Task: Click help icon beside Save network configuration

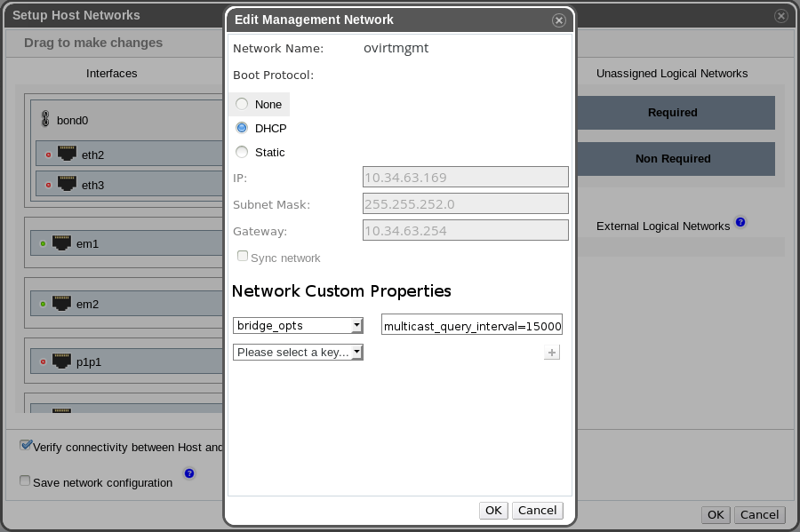Action: [189, 474]
